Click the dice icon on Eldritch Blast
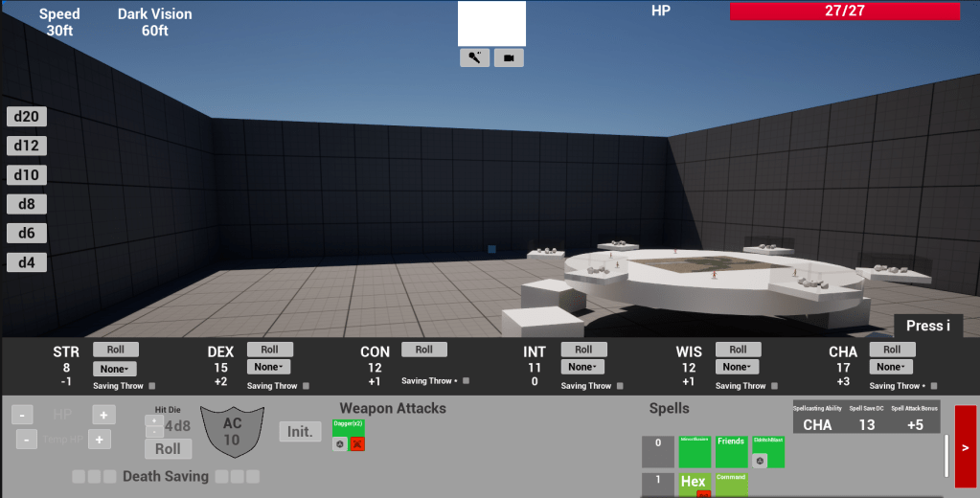 (x=760, y=461)
